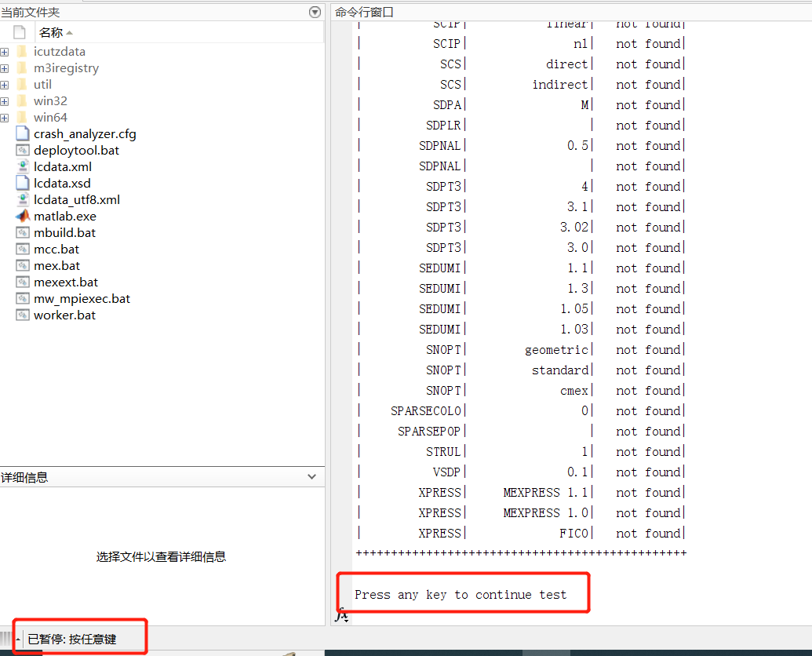This screenshot has height=656, width=812.
Task: Select the mex.bat batch file icon
Action: (24, 265)
